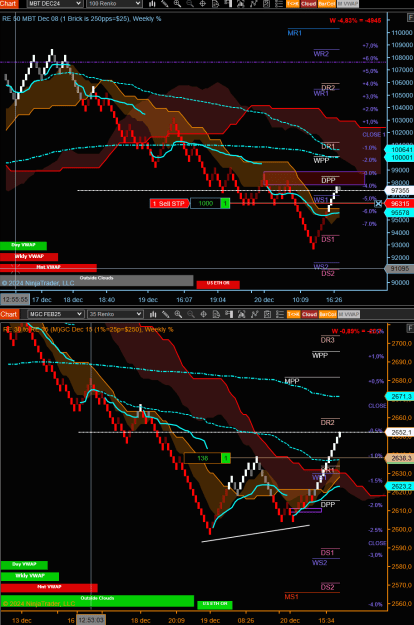This screenshot has width=414, height=625.
Task: Toggle M VWAP button in MGC toolbar
Action: (x=349, y=314)
